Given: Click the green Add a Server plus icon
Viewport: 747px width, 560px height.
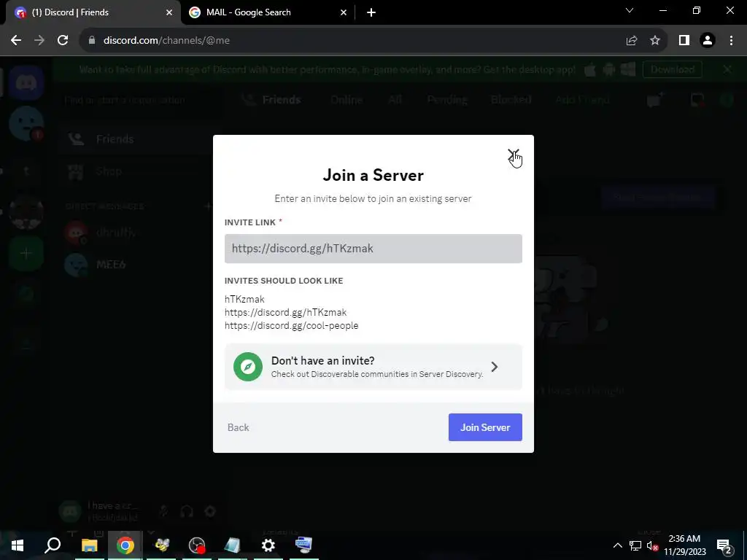Looking at the screenshot, I should click(x=26, y=253).
